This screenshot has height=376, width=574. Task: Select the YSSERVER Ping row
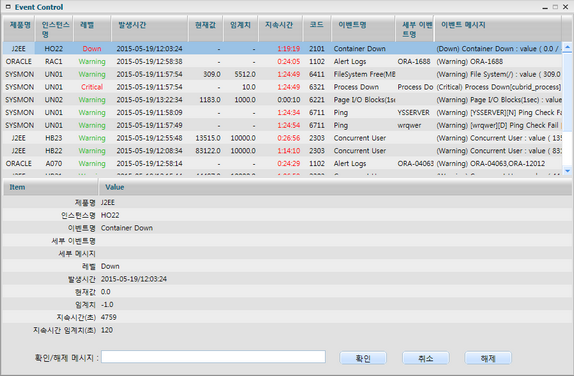point(282,112)
